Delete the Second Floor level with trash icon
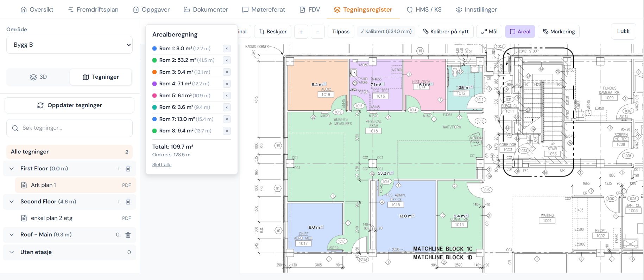 [128, 202]
